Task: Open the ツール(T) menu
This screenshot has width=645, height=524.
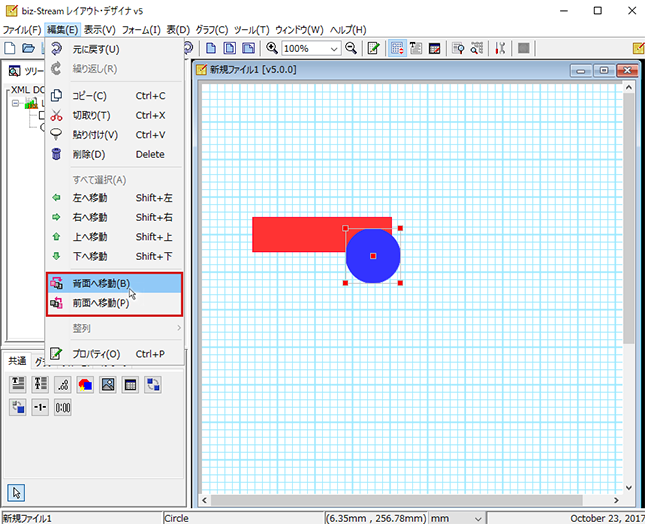Action: pyautogui.click(x=251, y=30)
